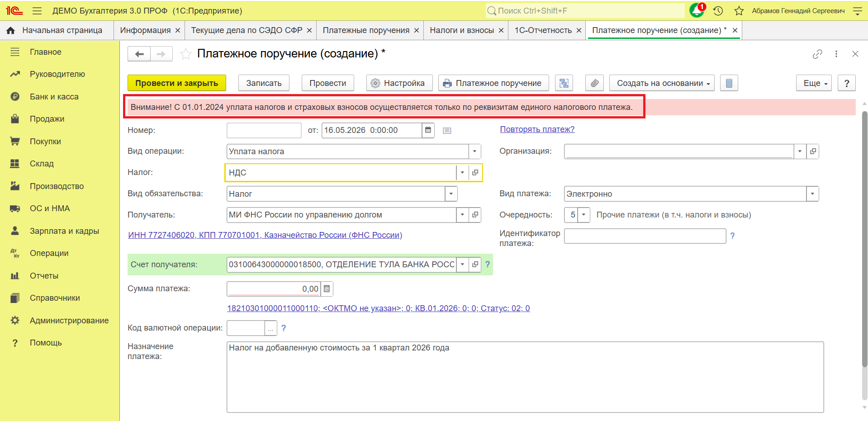Open favorites star in top bar
Viewport: 868px width, 421px height.
(739, 11)
